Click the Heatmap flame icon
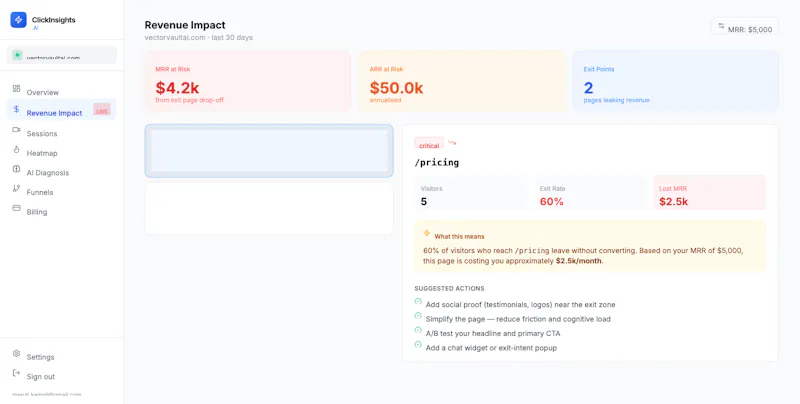The width and height of the screenshot is (800, 404). click(x=16, y=149)
